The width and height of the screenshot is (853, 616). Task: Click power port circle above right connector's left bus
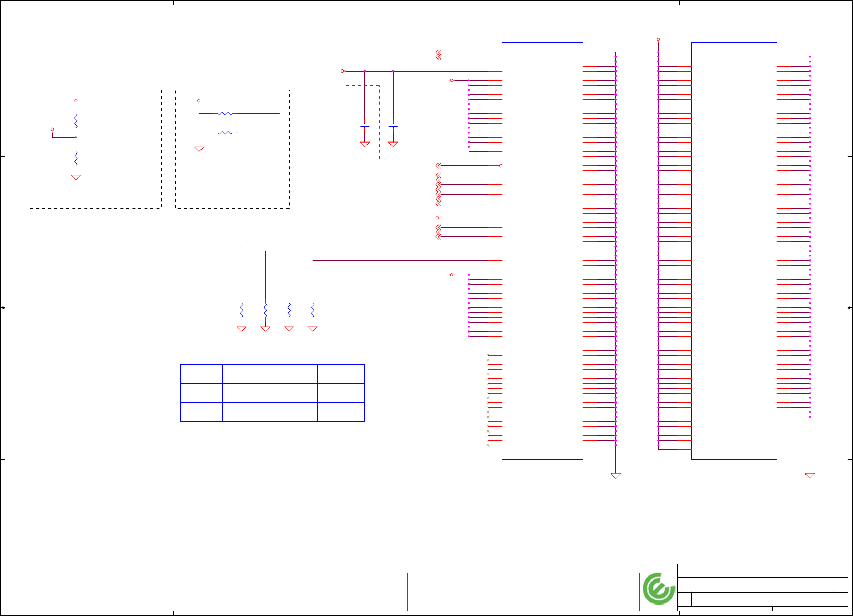pos(658,39)
